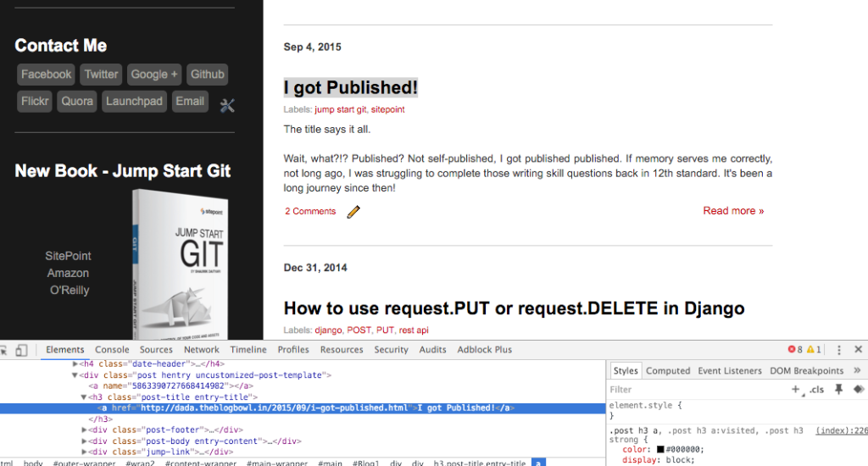Expand the div post-body entry-content node
The width and height of the screenshot is (868, 466).
click(x=84, y=441)
